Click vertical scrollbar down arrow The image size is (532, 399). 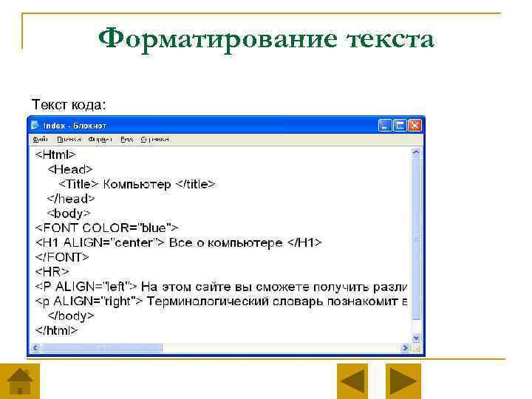coord(416,338)
